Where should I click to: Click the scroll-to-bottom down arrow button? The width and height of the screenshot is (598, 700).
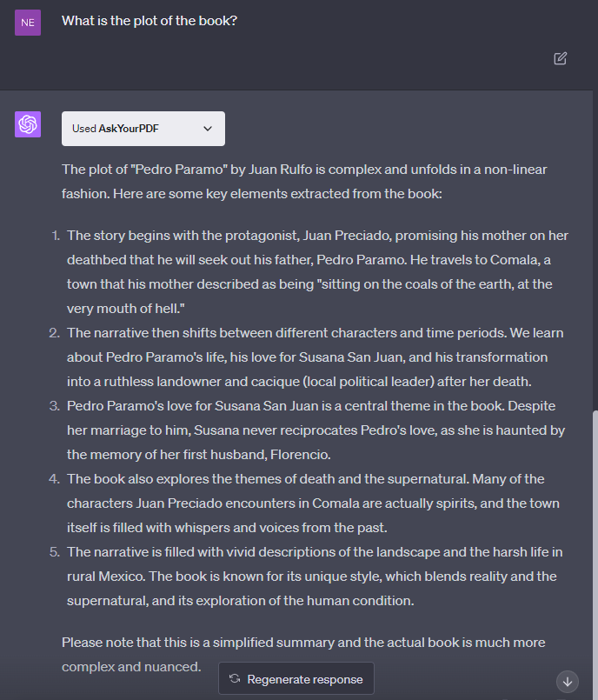tap(568, 682)
